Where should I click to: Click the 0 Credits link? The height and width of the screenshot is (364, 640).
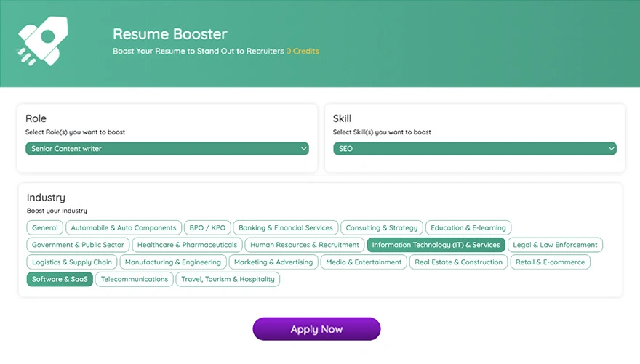(x=303, y=52)
